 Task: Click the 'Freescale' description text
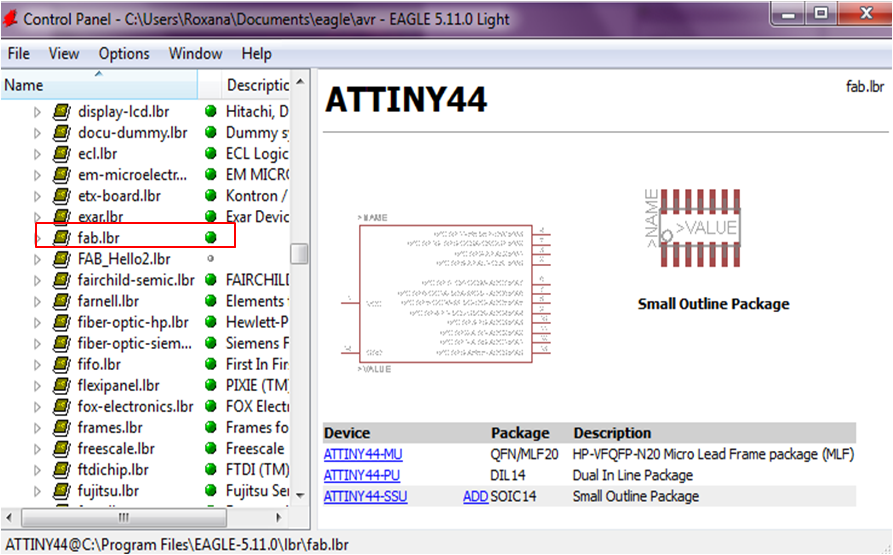(255, 449)
